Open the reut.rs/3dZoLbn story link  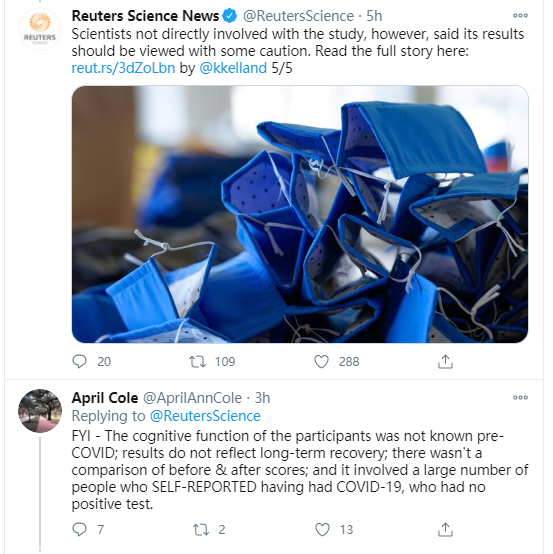pos(123,68)
